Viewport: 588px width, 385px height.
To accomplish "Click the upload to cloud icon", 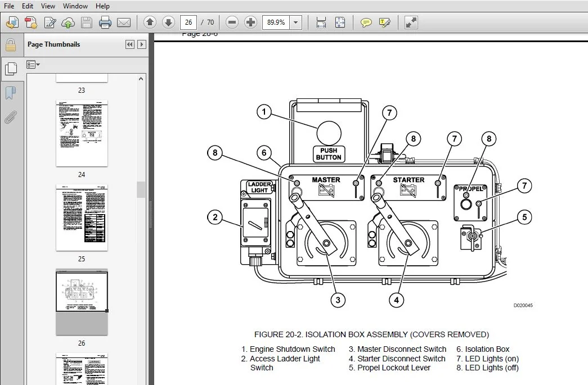I will 68,22.
